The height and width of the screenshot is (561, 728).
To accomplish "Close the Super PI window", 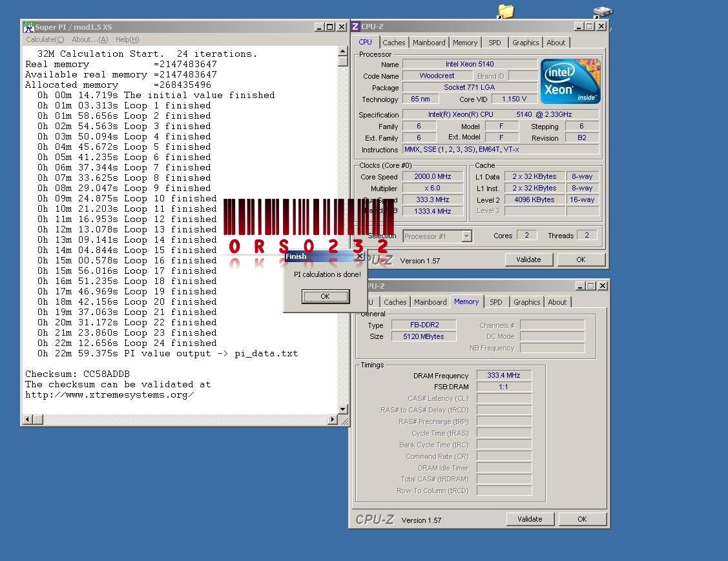I will pos(342,27).
